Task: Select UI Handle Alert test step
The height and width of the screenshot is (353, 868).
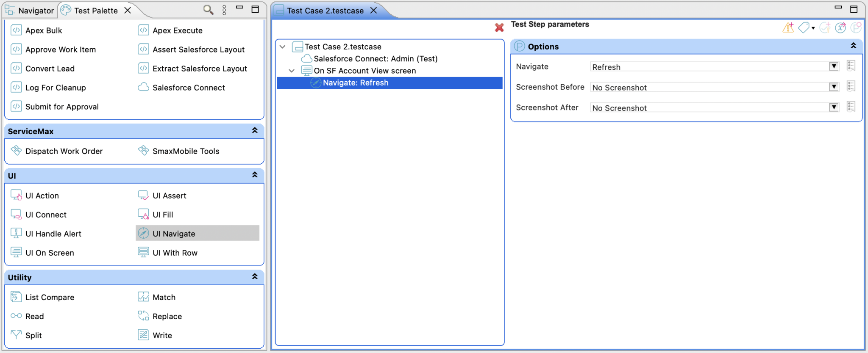Action: tap(46, 234)
